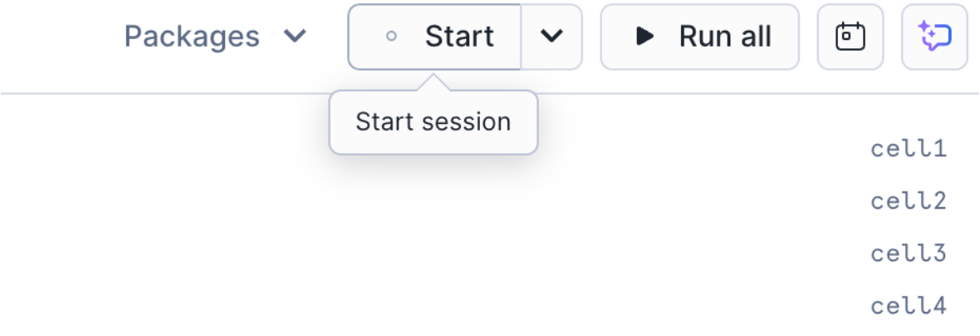
Task: Click the session status circle icon
Action: point(392,37)
